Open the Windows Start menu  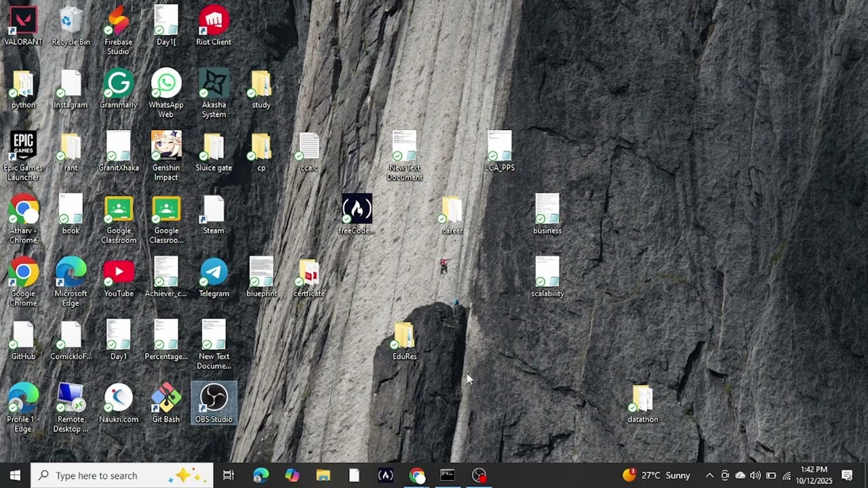pyautogui.click(x=15, y=475)
